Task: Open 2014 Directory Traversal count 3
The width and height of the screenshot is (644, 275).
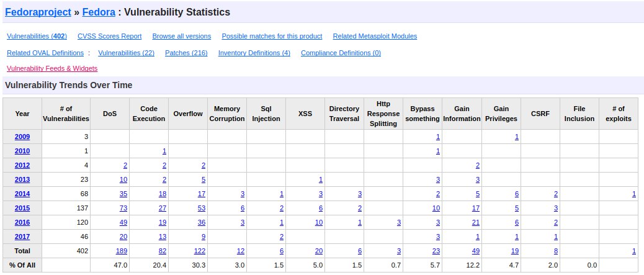Action: pos(360,194)
